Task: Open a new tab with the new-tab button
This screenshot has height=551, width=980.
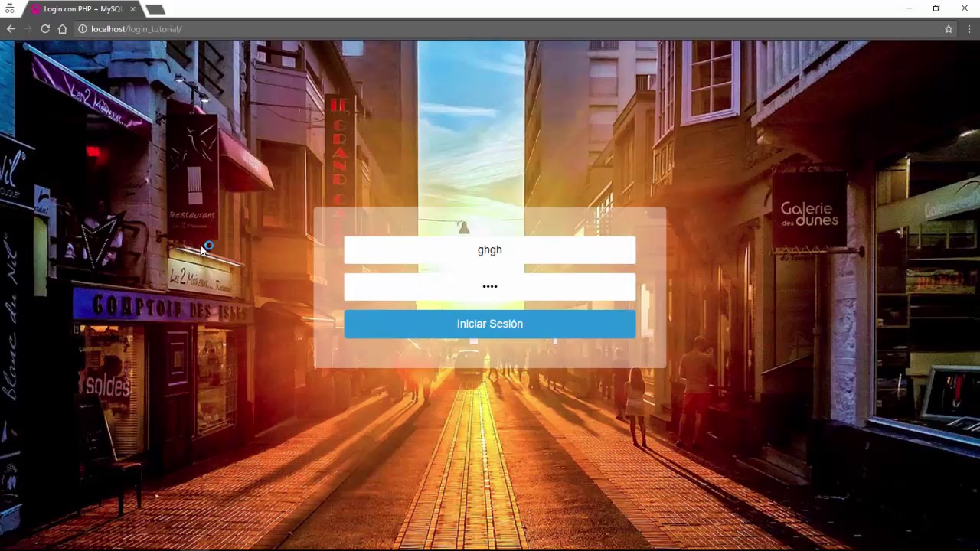Action: [155, 9]
